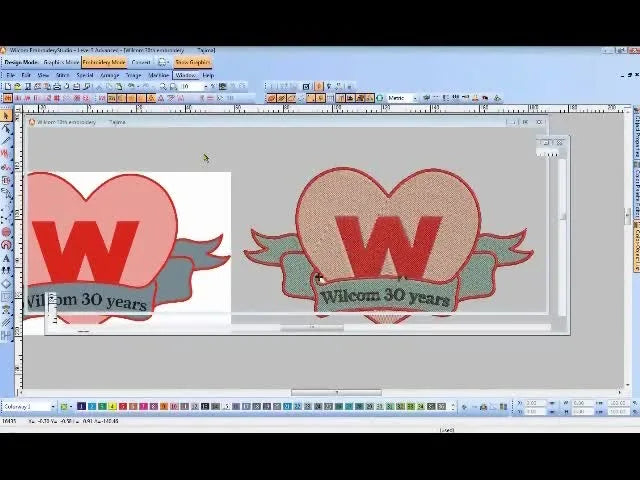This screenshot has height=480, width=640.
Task: Select color swatch 9 orange
Action: tap(164, 407)
